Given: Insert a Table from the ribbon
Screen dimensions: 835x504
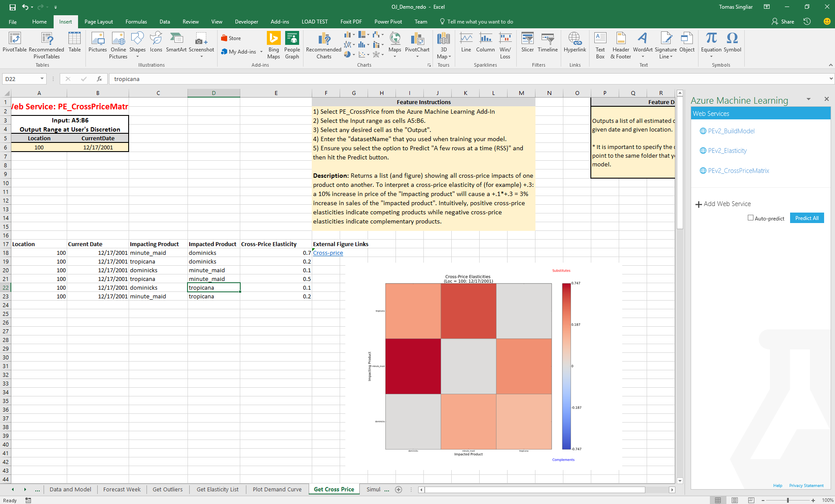Looking at the screenshot, I should pyautogui.click(x=75, y=42).
